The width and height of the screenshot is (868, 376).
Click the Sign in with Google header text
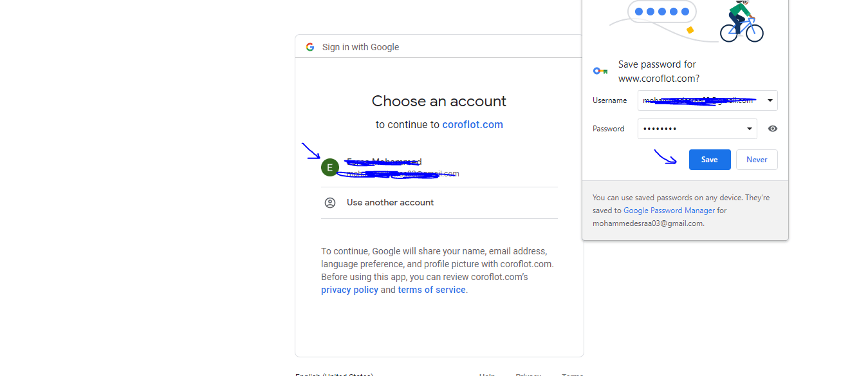tap(360, 47)
